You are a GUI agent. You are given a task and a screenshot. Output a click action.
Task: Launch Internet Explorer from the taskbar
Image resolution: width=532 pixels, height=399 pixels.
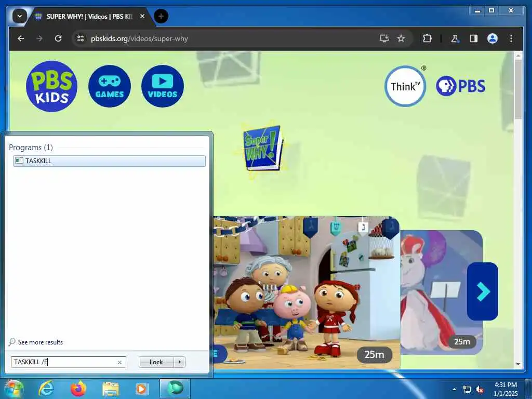(46, 389)
